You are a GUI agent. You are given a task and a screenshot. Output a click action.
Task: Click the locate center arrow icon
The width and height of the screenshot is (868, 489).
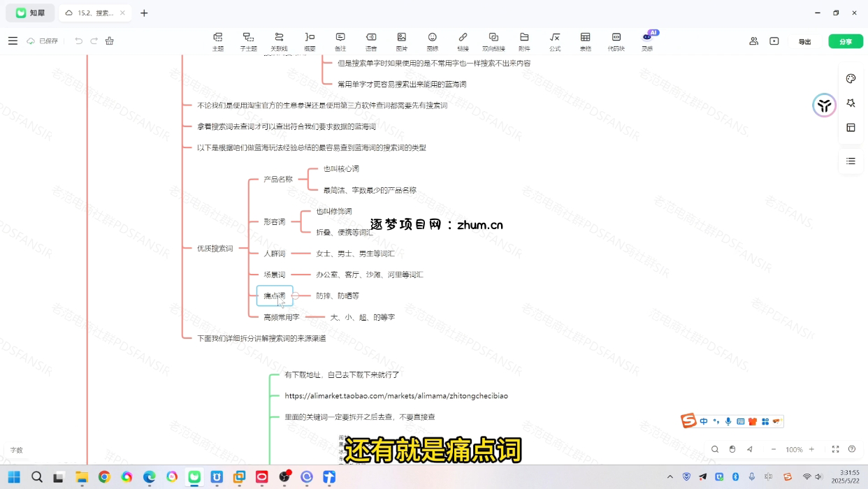[x=749, y=449]
